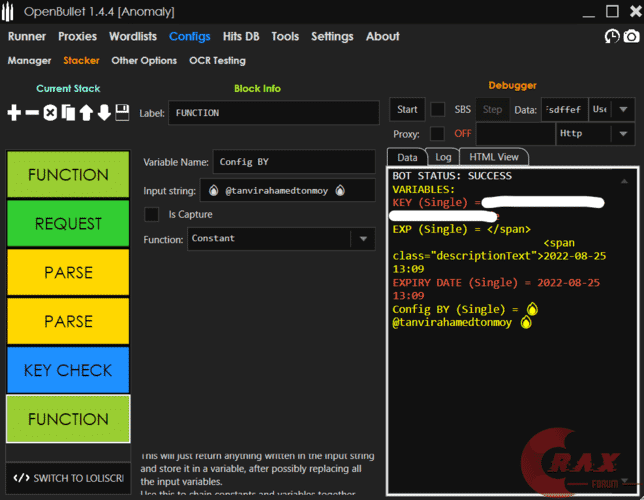Image resolution: width=644 pixels, height=500 pixels.
Task: Open the clock history icon in the top right
Action: (612, 36)
